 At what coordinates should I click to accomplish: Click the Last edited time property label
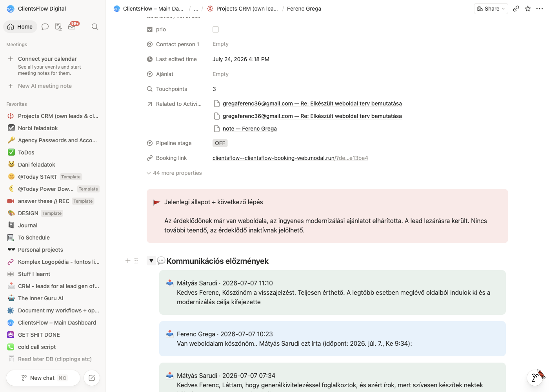176,59
